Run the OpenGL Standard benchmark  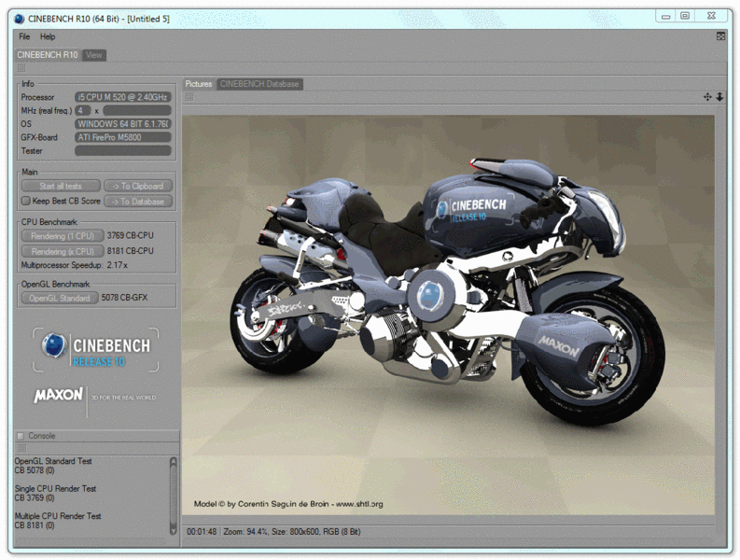(x=60, y=298)
